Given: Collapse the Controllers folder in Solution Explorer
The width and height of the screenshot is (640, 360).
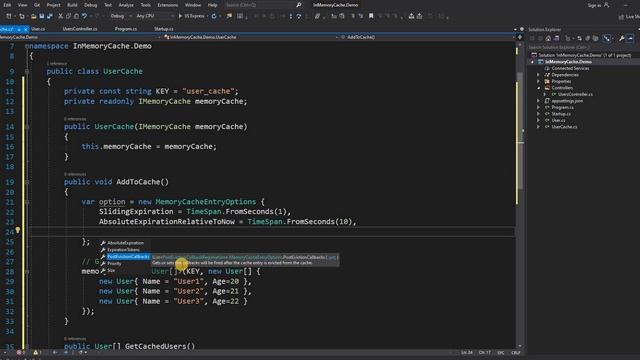Looking at the screenshot, I should pos(538,88).
